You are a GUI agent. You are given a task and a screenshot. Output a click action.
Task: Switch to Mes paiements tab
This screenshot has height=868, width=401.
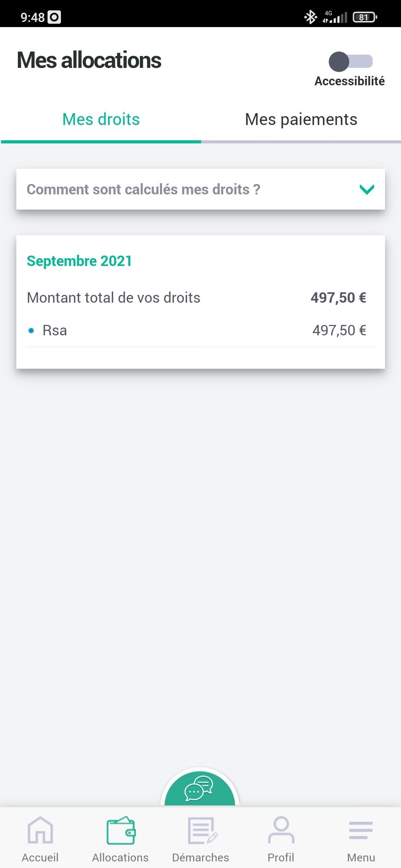coord(301,119)
